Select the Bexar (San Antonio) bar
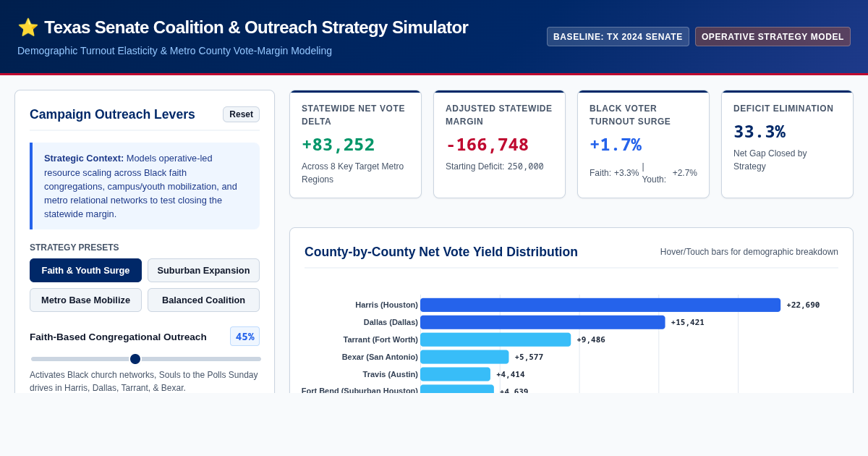The height and width of the screenshot is (456, 868). (x=464, y=357)
